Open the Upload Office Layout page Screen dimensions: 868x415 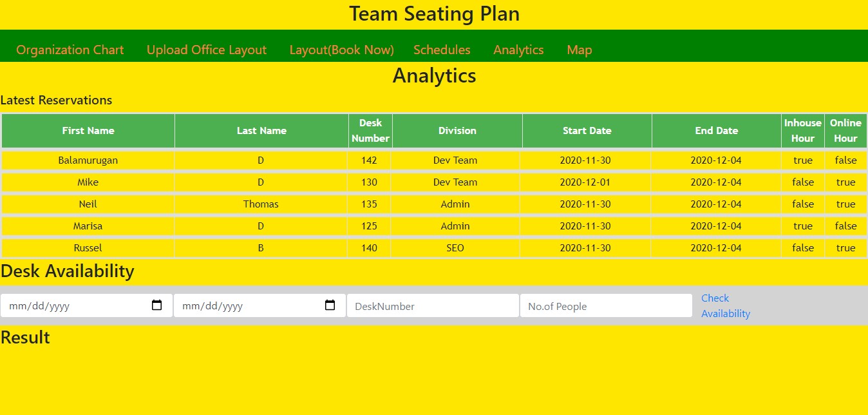pos(207,50)
